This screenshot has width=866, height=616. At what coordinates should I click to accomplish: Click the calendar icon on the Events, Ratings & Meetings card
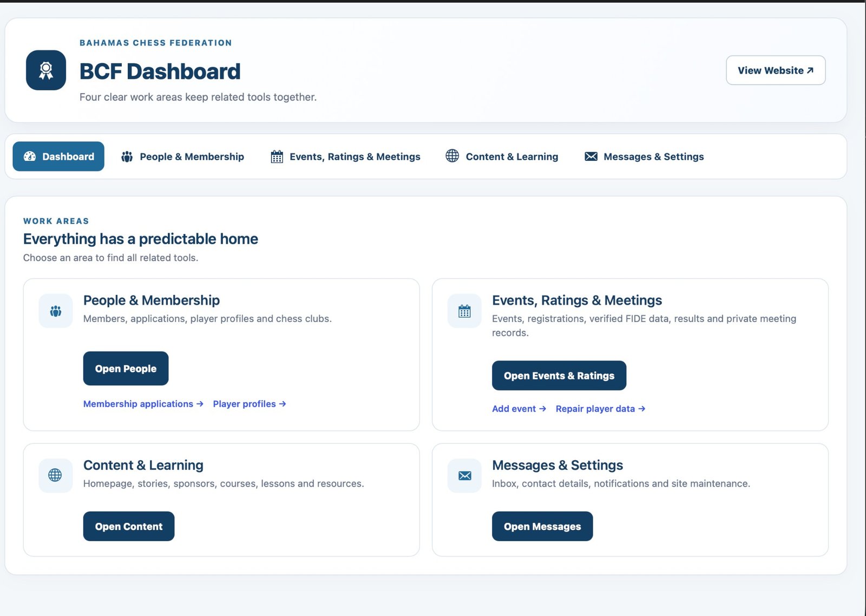tap(464, 311)
